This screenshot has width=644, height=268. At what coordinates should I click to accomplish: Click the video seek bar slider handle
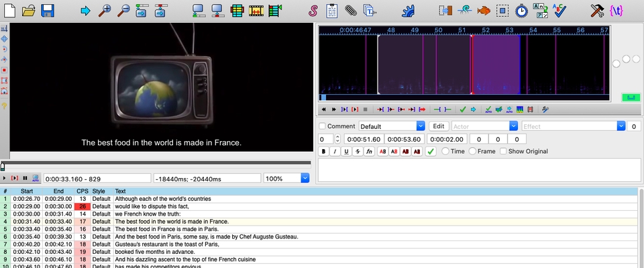(3, 166)
